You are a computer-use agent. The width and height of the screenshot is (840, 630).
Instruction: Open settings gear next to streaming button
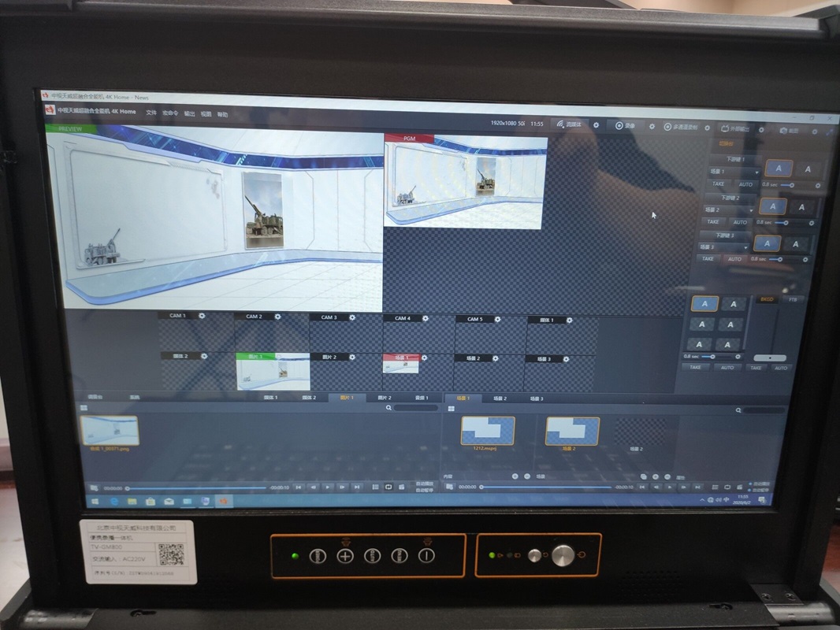(596, 124)
